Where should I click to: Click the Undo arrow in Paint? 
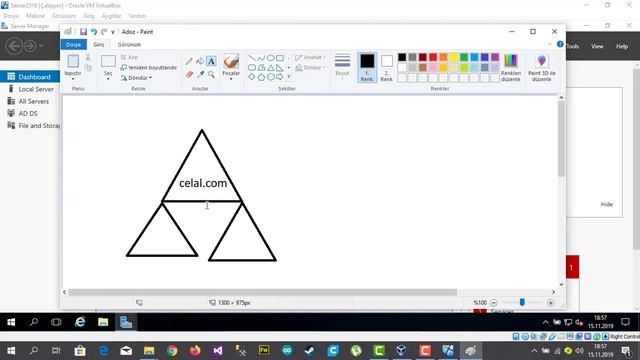coord(94,32)
